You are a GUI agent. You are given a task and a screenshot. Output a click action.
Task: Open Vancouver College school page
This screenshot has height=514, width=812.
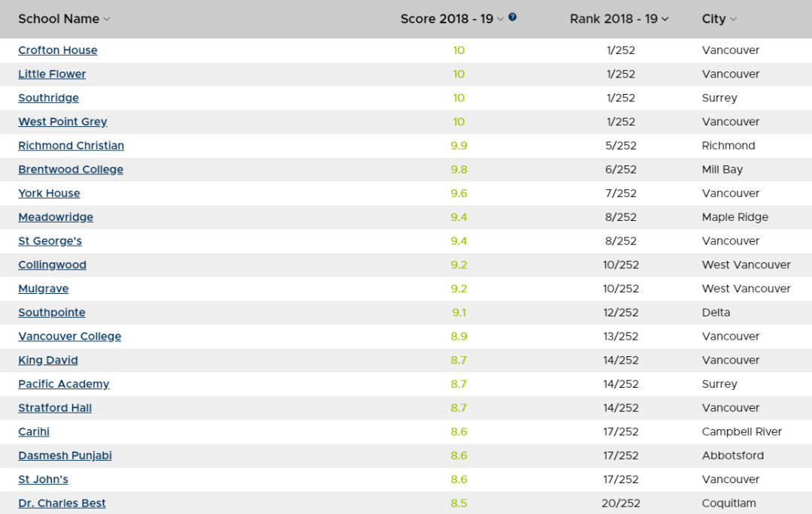[x=69, y=337]
